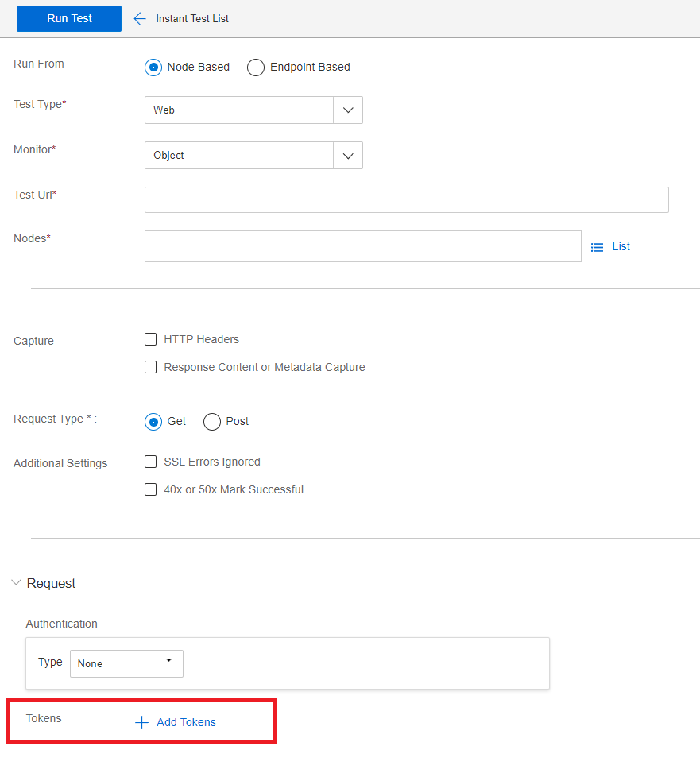Check Response Content or Metadata Capture
Viewport: 700px width, 765px height.
(x=151, y=367)
